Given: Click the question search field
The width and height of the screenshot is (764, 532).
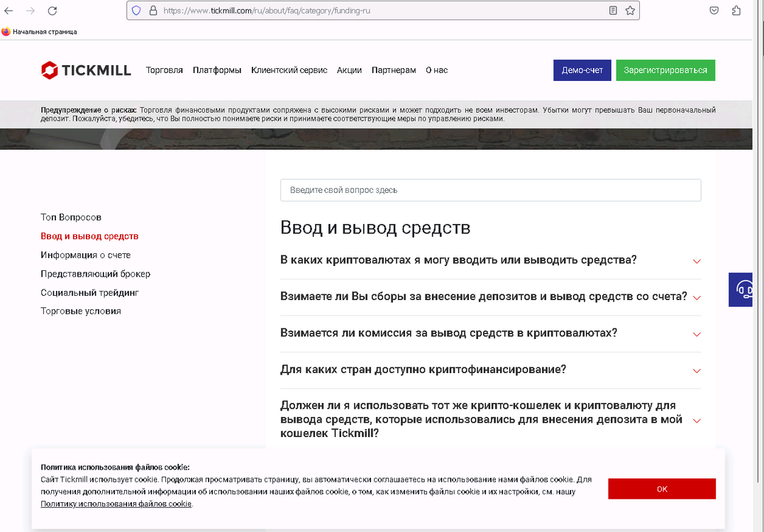Looking at the screenshot, I should click(491, 190).
